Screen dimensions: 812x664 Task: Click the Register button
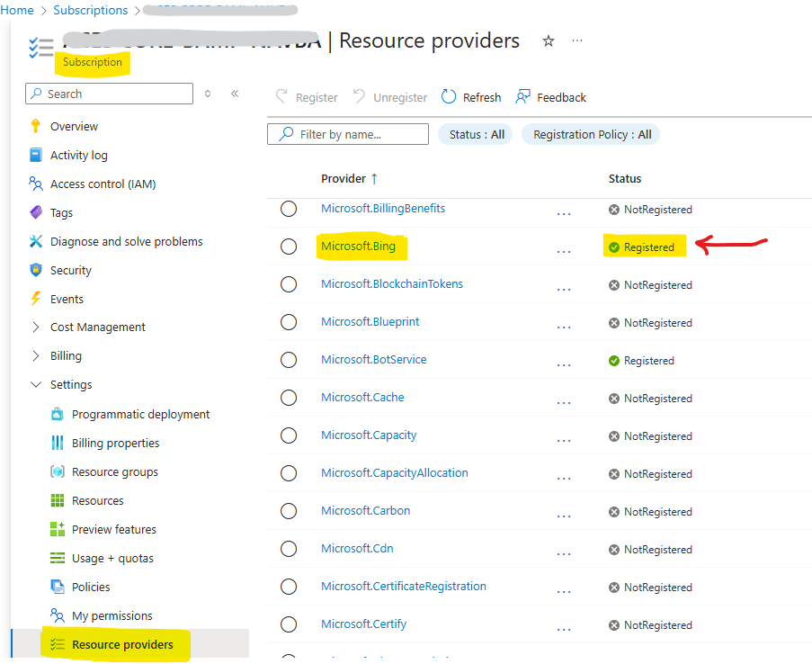[x=307, y=97]
